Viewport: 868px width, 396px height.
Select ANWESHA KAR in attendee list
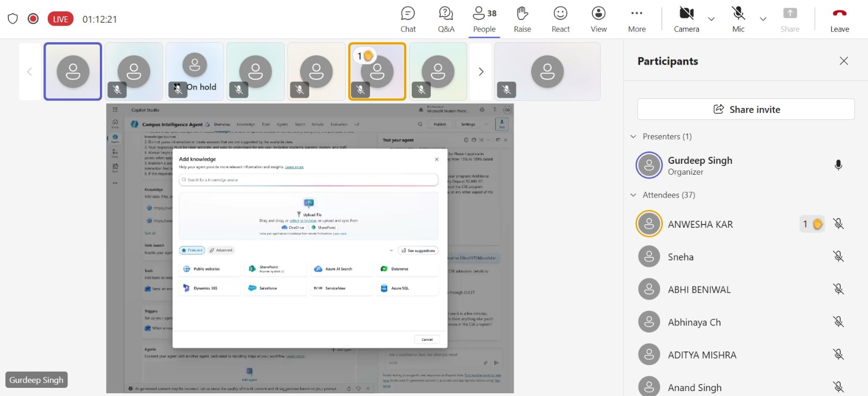pos(746,224)
